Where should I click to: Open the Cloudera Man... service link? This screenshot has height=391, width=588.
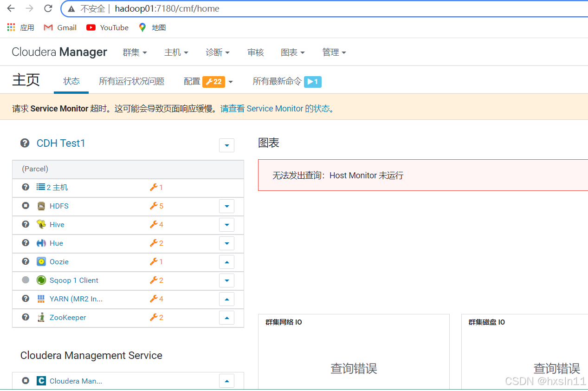pos(76,381)
